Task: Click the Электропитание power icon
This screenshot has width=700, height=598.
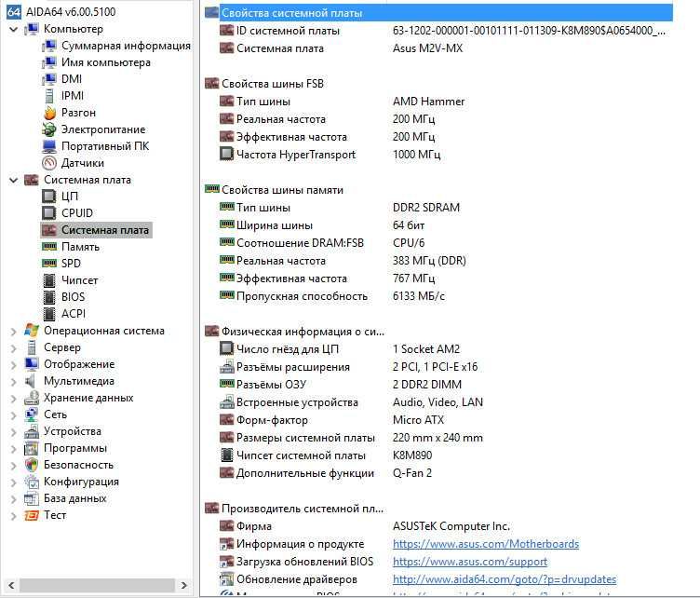Action: (x=49, y=129)
